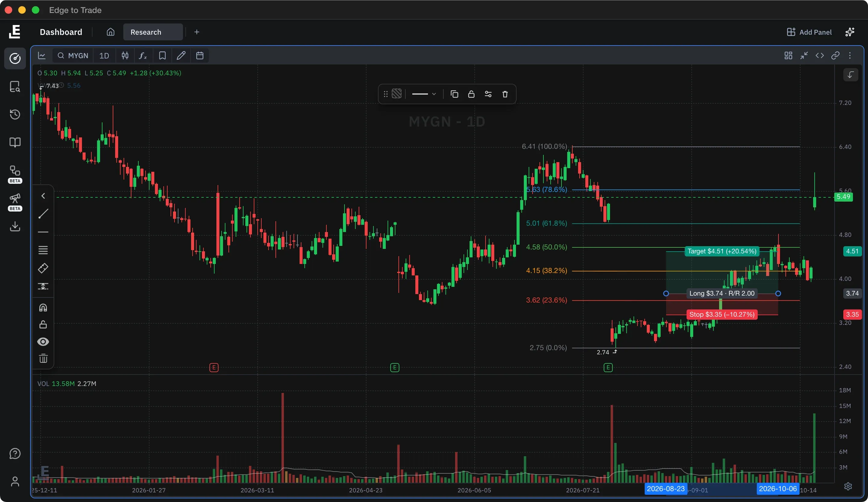This screenshot has height=502, width=868.
Task: Toggle lock on selected drawing
Action: pyautogui.click(x=471, y=94)
